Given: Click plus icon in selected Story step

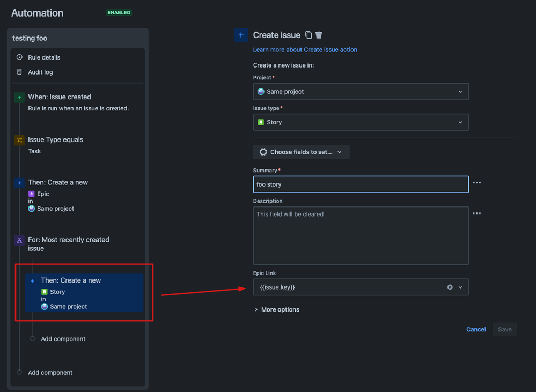Looking at the screenshot, I should pyautogui.click(x=33, y=281).
